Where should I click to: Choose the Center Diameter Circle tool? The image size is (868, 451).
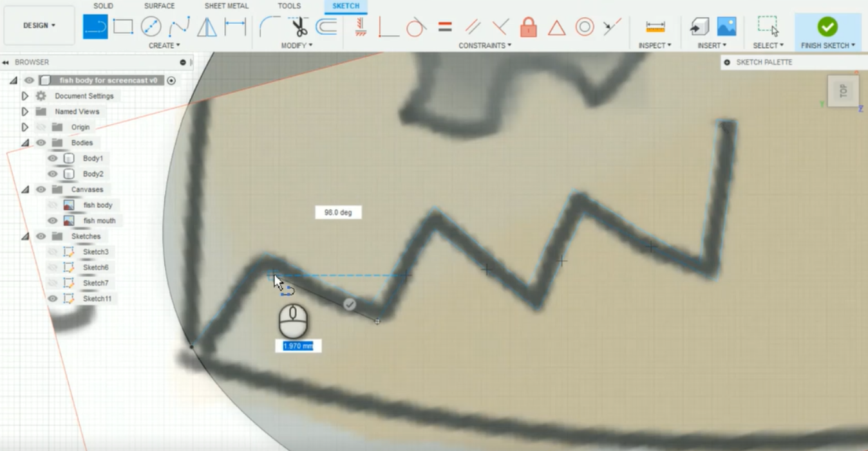pos(151,26)
